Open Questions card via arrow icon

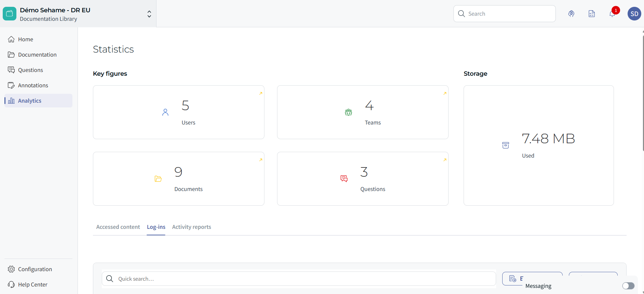click(445, 160)
